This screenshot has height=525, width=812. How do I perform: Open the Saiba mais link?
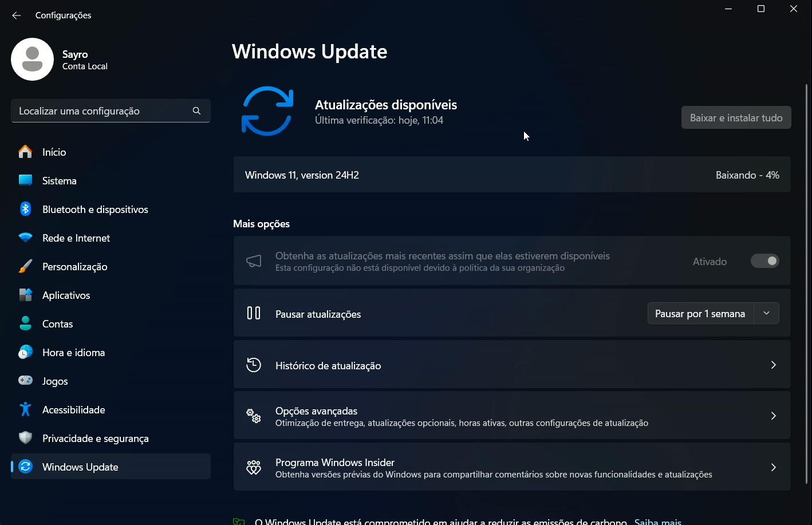[658, 521]
